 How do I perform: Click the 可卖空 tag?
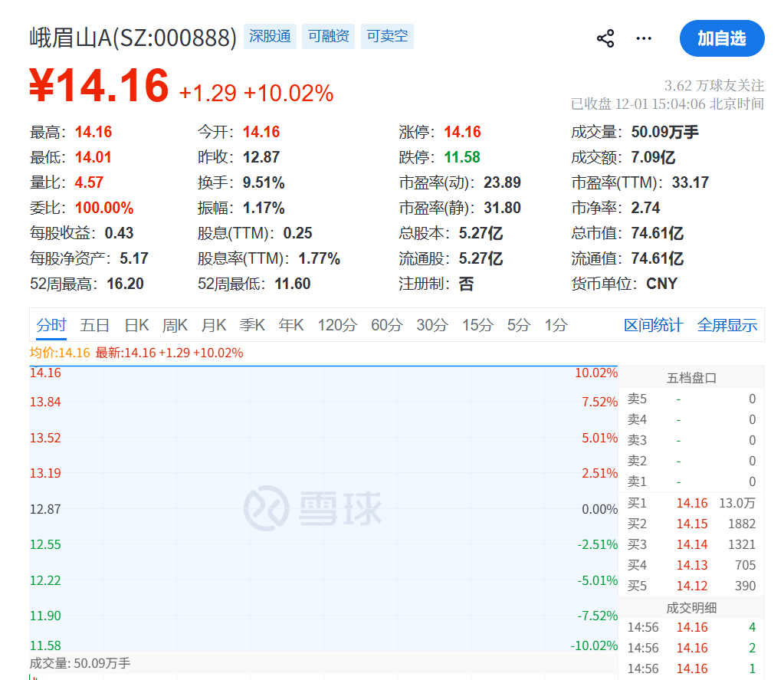387,36
